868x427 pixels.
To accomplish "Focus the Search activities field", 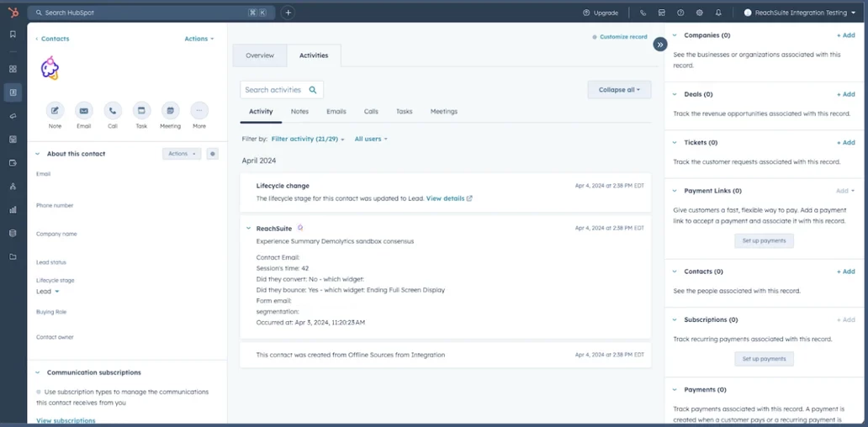I will (x=282, y=90).
